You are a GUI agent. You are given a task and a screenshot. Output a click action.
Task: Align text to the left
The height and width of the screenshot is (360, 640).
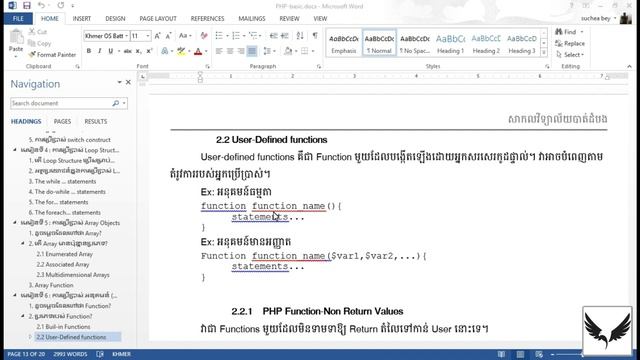point(219,51)
